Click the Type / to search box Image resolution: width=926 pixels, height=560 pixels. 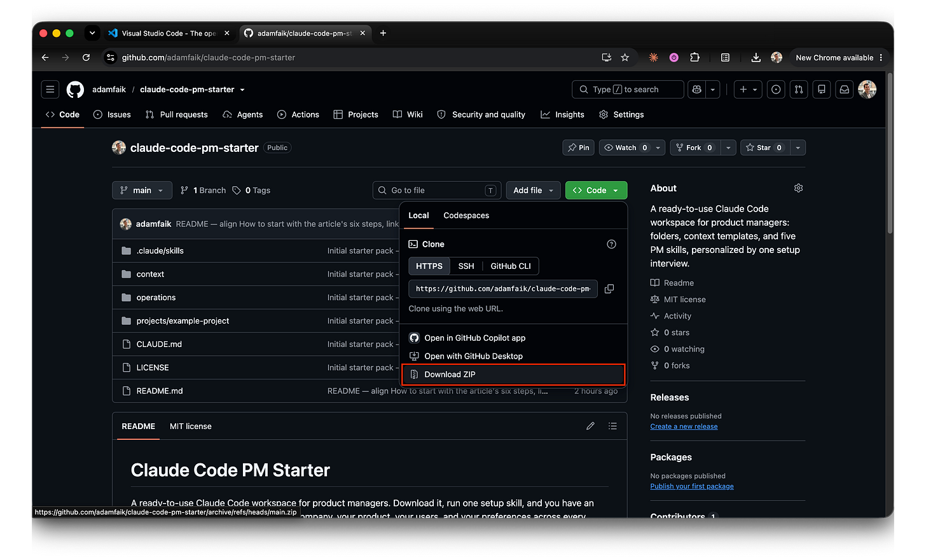628,90
